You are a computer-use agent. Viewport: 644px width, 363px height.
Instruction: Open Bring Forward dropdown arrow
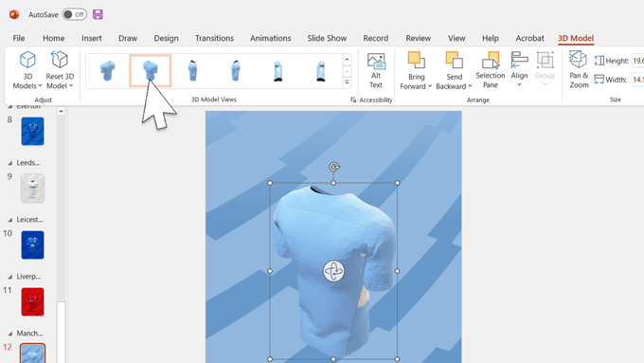430,86
